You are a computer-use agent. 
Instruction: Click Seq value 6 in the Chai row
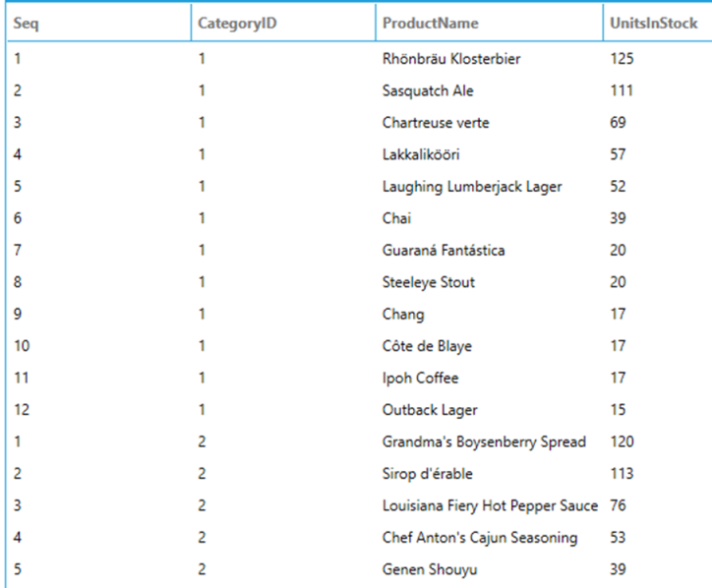[x=18, y=218]
